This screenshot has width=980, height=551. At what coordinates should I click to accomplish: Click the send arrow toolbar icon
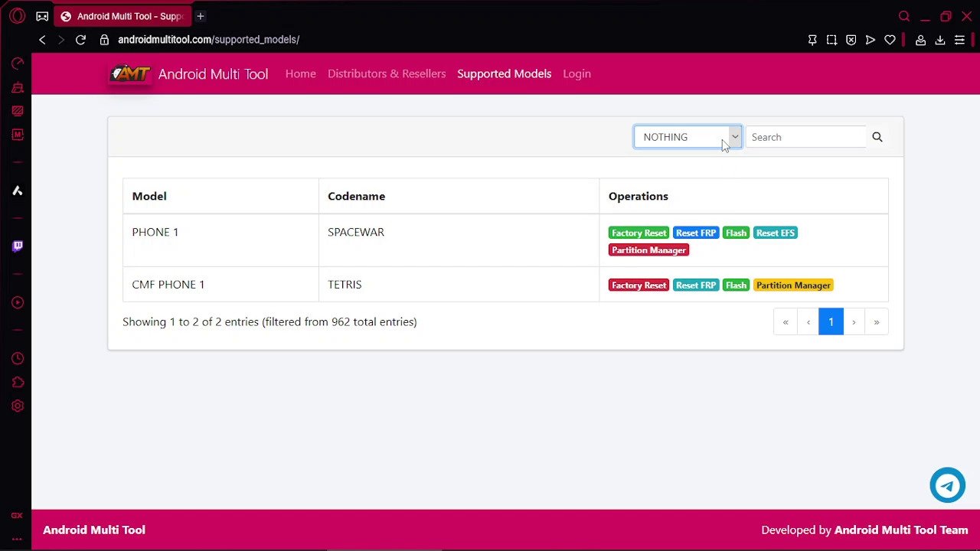point(871,40)
